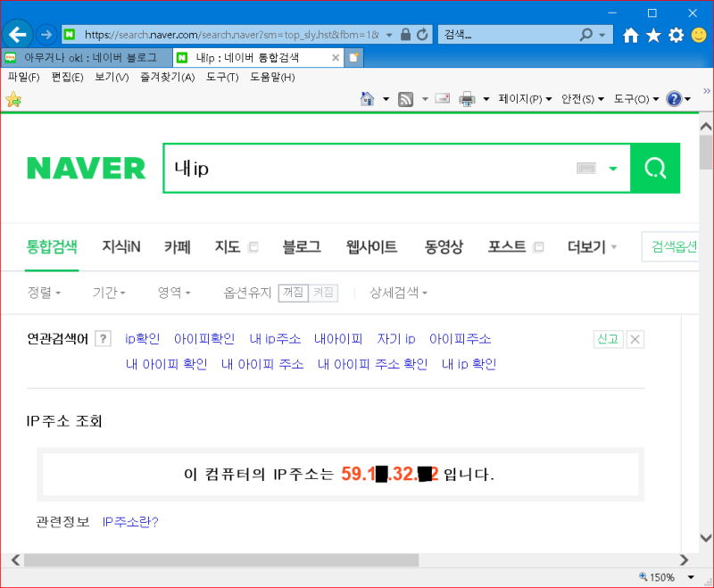
Task: Close the related searches with X
Action: (x=635, y=339)
